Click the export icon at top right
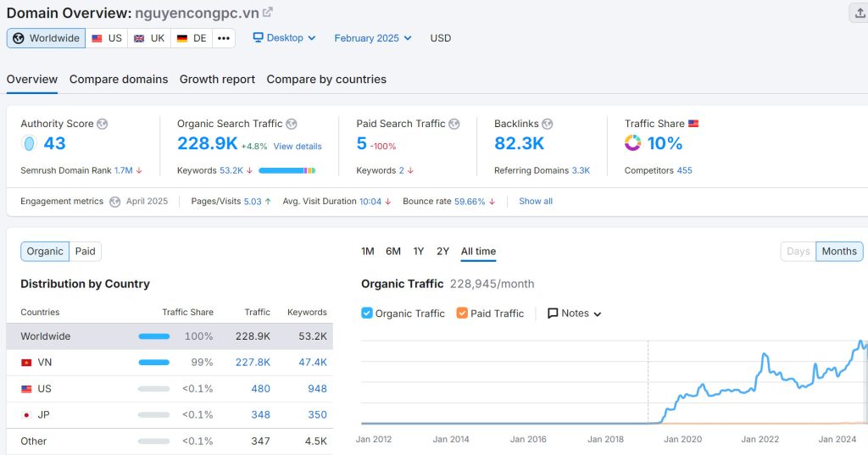Image resolution: width=868 pixels, height=455 pixels. (x=860, y=14)
